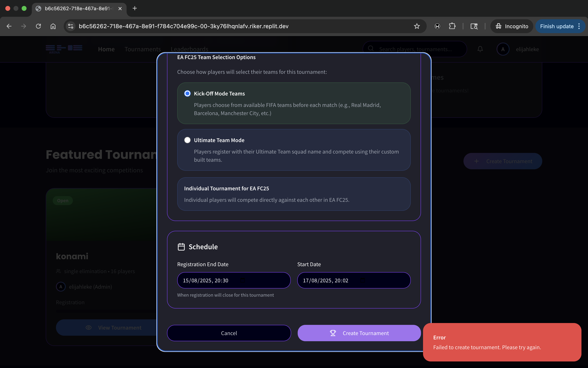Click the search magnifier icon in header

pyautogui.click(x=371, y=49)
